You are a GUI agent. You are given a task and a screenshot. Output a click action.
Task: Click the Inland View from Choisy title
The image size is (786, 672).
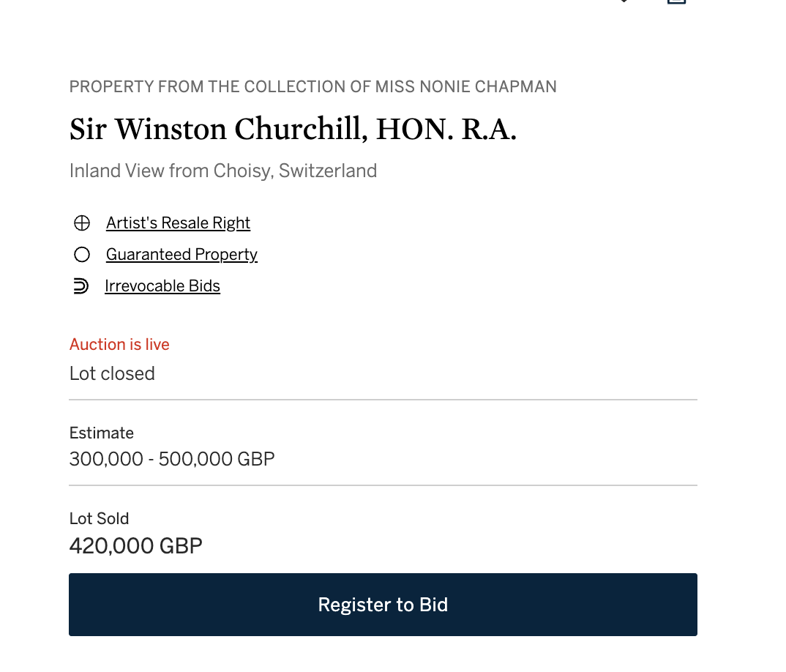(223, 171)
